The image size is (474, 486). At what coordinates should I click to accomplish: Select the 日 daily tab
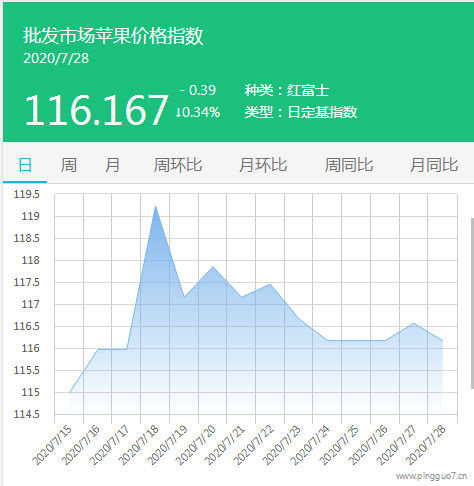coord(25,165)
